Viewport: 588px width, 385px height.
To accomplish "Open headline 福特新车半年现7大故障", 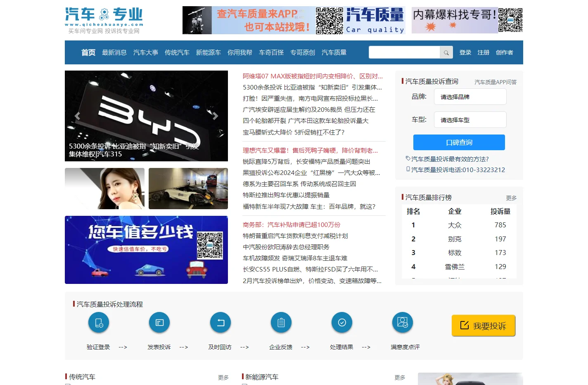I will (309, 206).
